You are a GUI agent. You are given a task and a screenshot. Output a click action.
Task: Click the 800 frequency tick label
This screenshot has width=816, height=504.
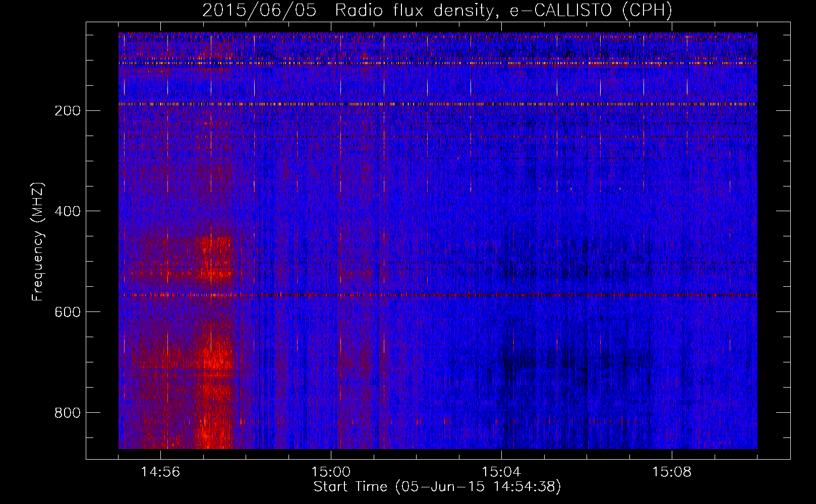point(67,413)
